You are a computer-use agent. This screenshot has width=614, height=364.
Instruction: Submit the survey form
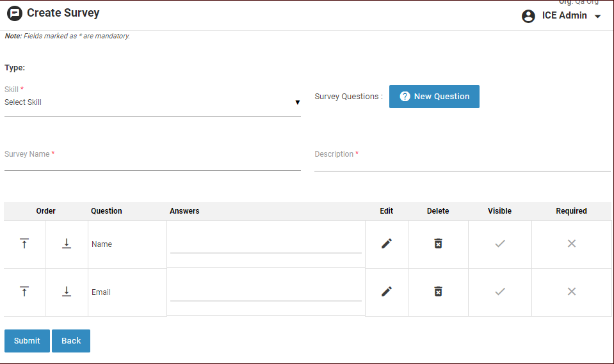coord(27,341)
